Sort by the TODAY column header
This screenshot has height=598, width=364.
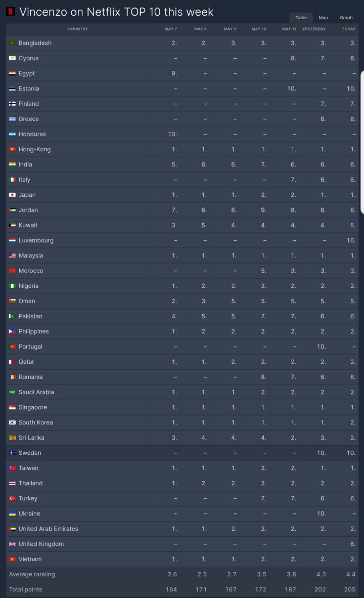pyautogui.click(x=348, y=29)
